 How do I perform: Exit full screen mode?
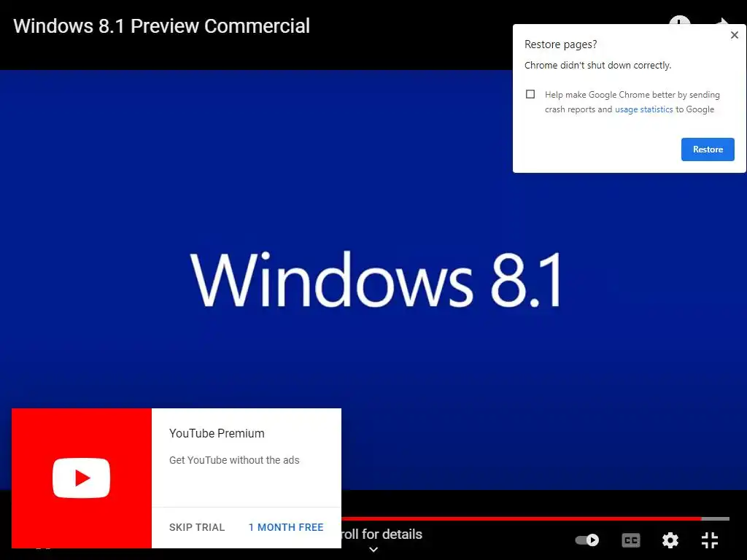click(709, 540)
